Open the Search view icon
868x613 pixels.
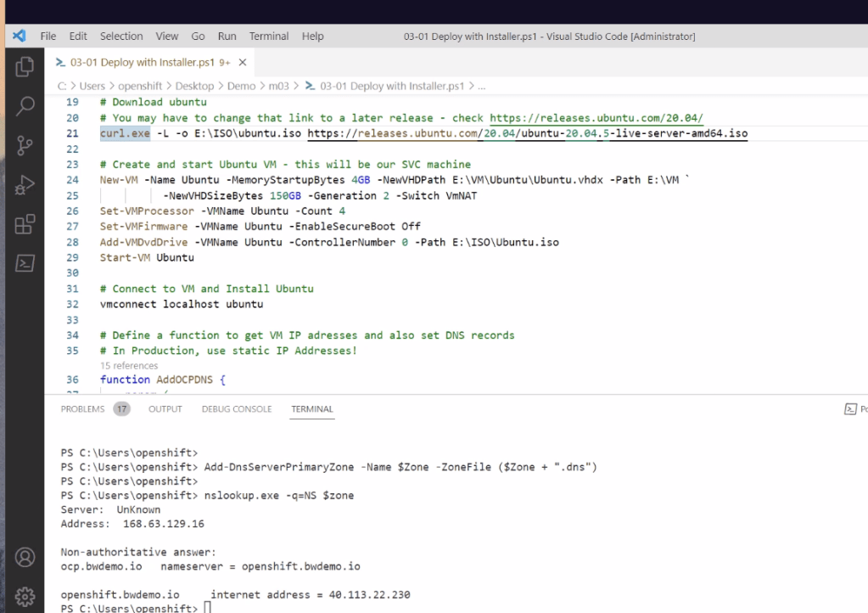coord(25,105)
